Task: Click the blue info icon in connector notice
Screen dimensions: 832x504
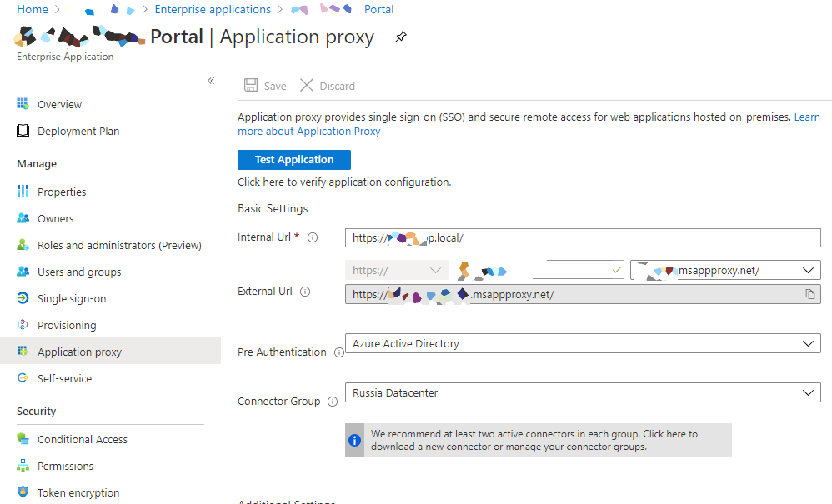Action: (x=354, y=440)
